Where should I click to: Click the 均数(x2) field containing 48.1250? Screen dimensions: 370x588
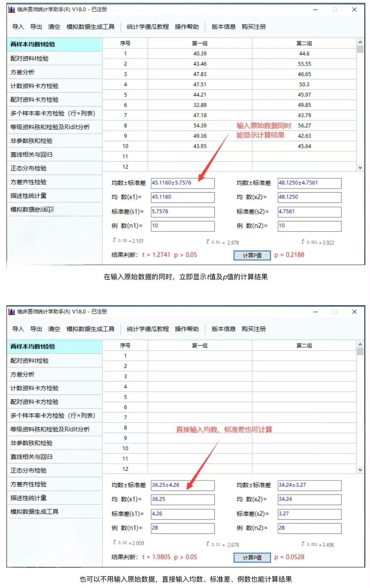tap(309, 197)
